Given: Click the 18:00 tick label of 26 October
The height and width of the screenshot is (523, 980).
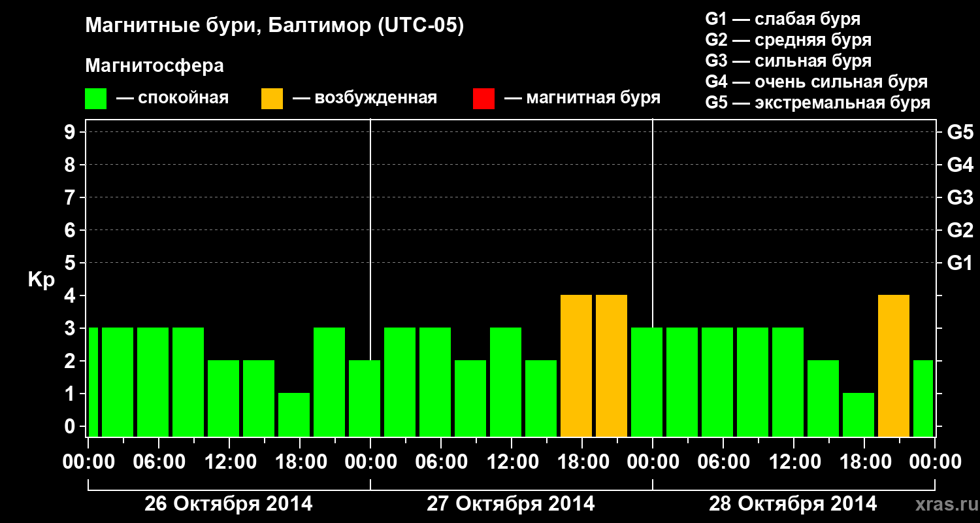Looking at the screenshot, I should (x=300, y=462).
